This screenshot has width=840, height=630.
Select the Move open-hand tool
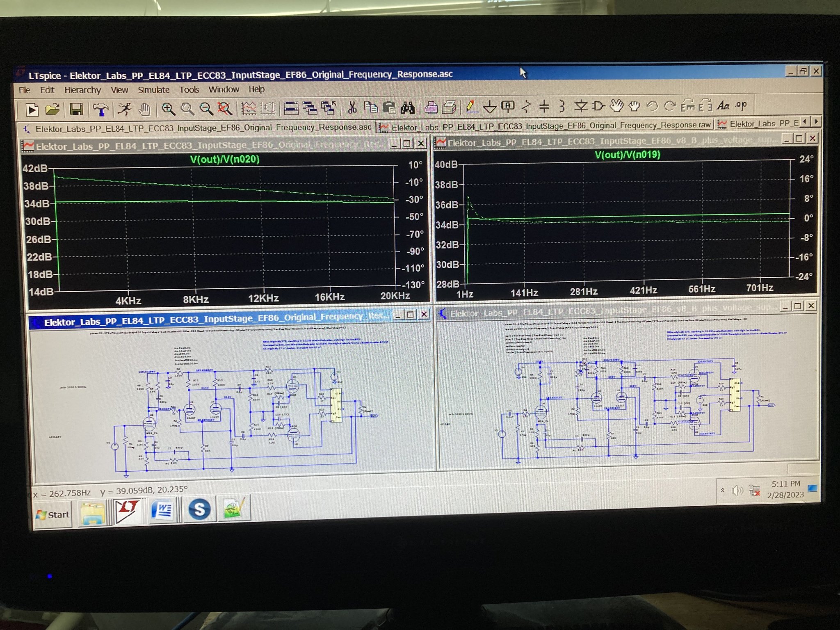(616, 106)
